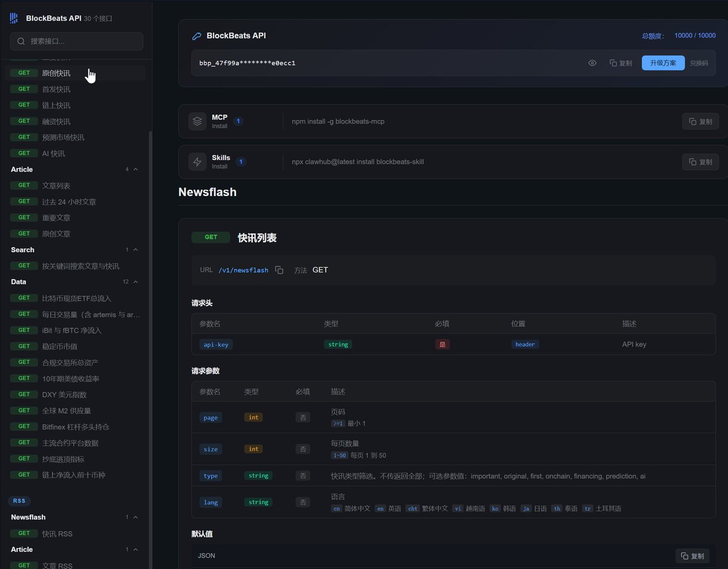Reveal API key with the eye icon
The height and width of the screenshot is (569, 728).
tap(593, 63)
